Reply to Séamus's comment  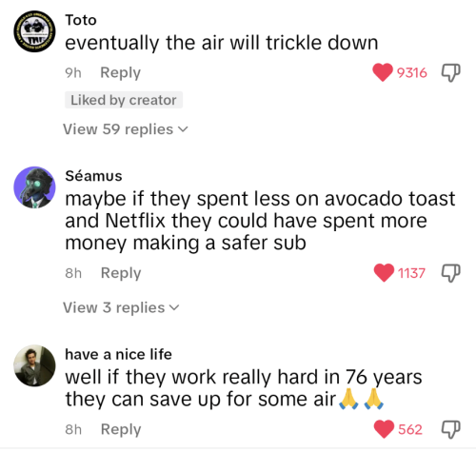121,273
